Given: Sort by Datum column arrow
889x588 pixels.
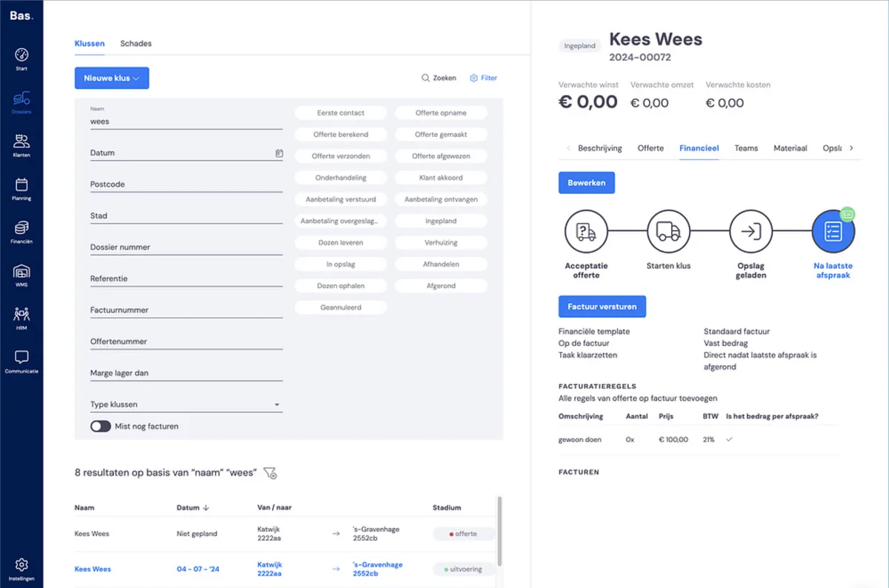Looking at the screenshot, I should pyautogui.click(x=206, y=508).
